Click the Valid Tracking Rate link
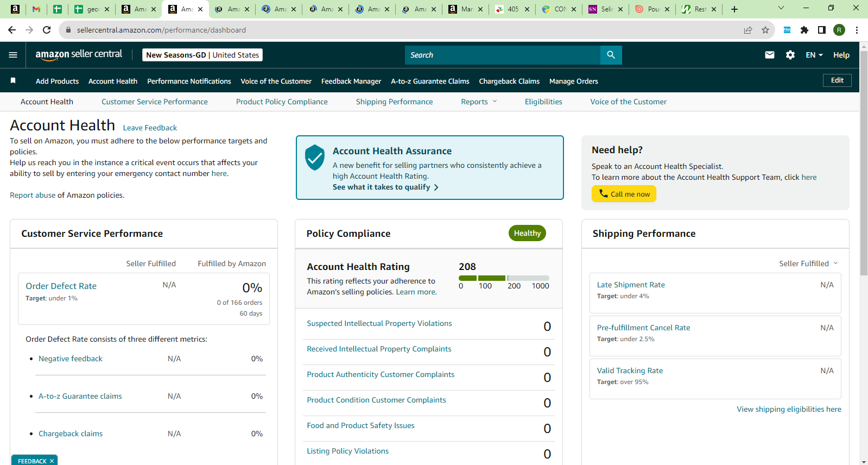The width and height of the screenshot is (868, 465). pos(630,370)
